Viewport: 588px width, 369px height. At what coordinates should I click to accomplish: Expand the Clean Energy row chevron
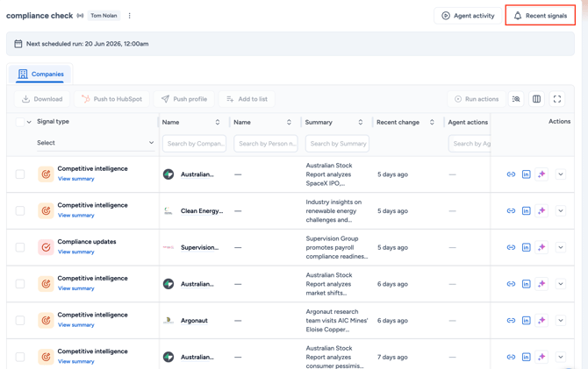click(x=561, y=211)
